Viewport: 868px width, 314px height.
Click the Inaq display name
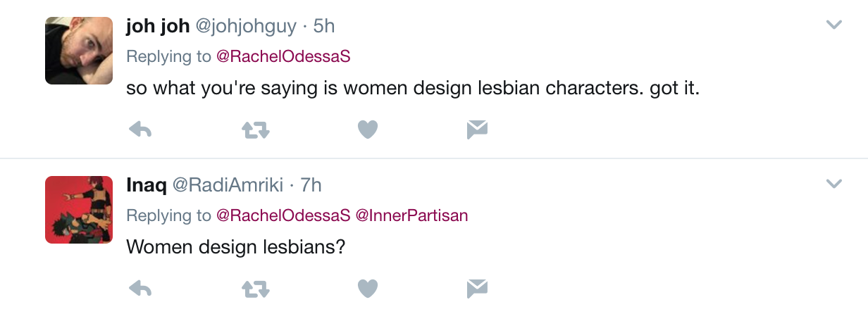click(x=147, y=185)
